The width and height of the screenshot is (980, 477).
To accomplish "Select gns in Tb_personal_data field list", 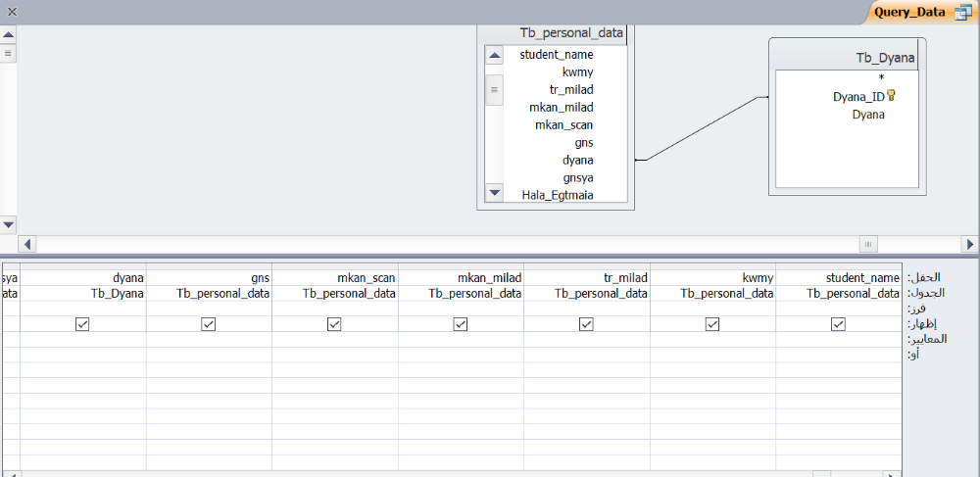I will [584, 142].
